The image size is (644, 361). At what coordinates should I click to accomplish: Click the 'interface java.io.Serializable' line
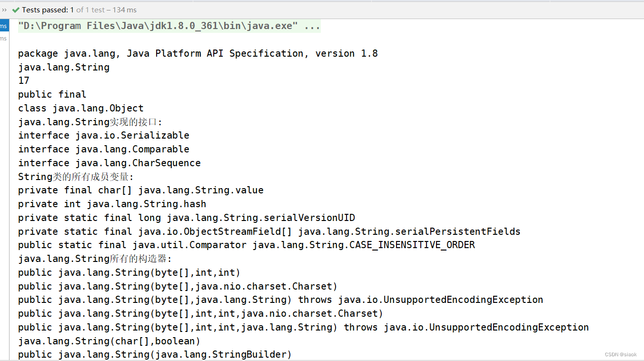coord(104,135)
